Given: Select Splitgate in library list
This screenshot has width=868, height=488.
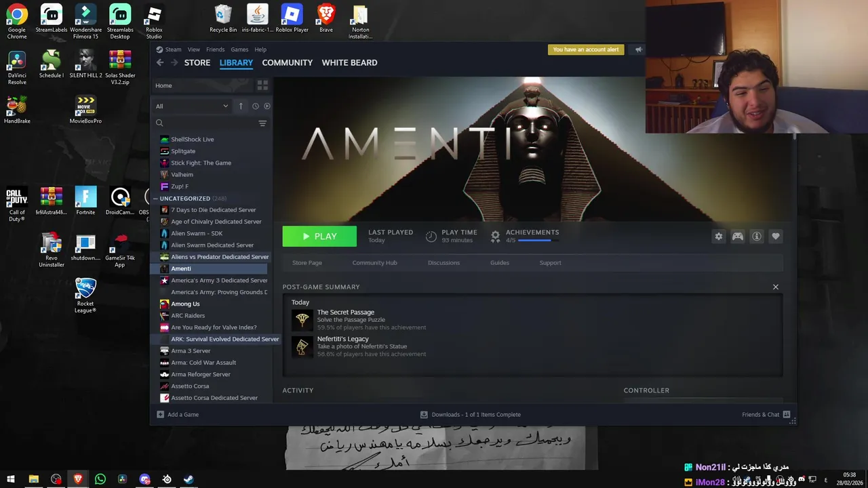Looking at the screenshot, I should 183,151.
